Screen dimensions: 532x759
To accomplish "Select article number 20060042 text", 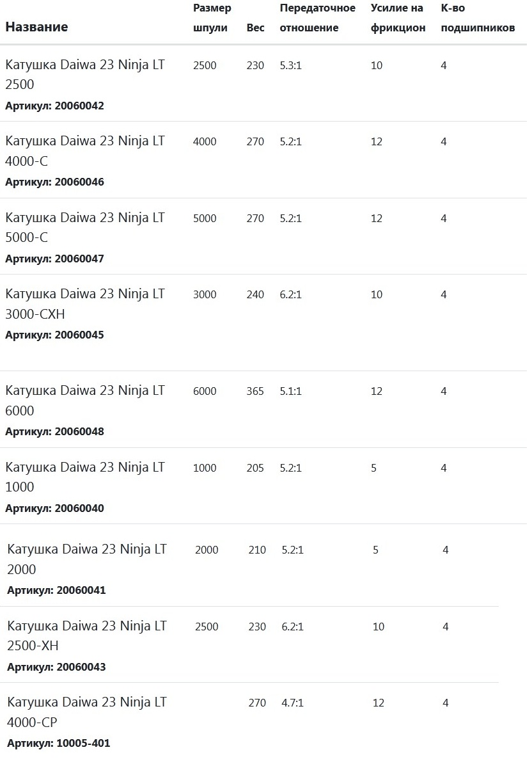I will (79, 106).
